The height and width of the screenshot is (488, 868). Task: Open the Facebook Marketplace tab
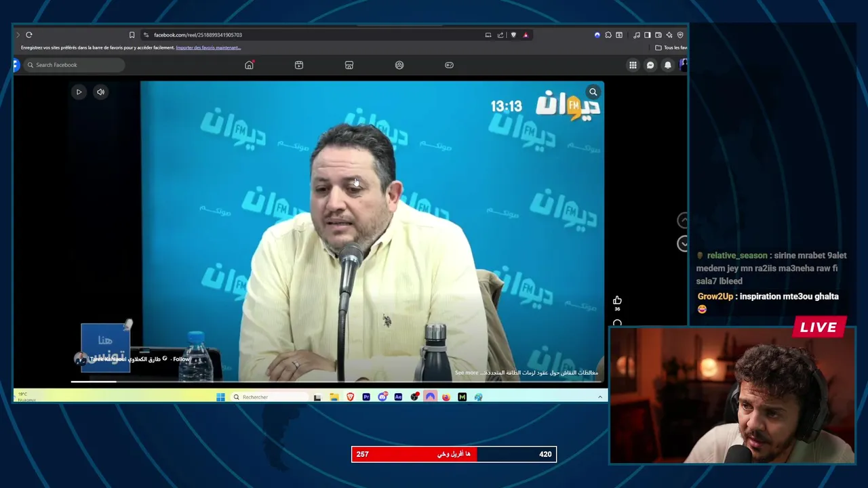click(349, 65)
